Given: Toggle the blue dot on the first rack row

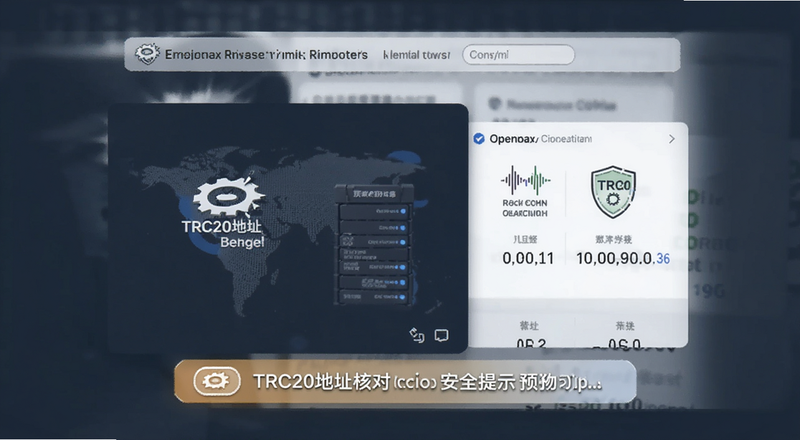Looking at the screenshot, I should [403, 211].
